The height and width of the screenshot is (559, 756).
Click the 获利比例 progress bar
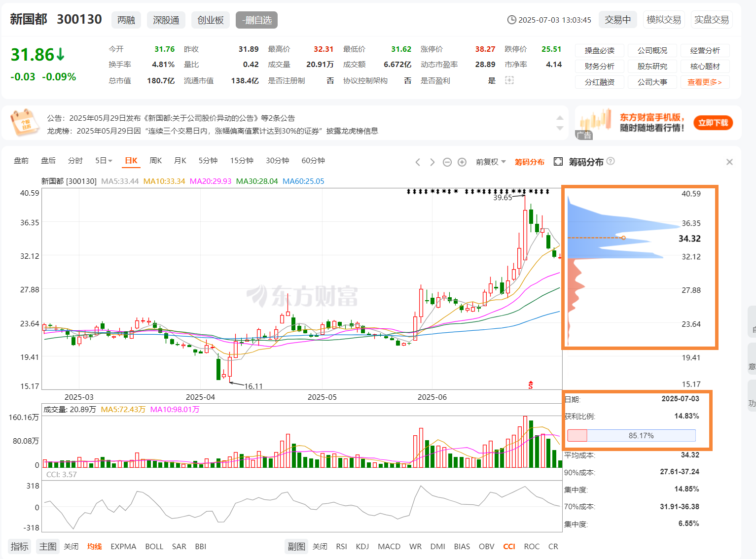click(x=631, y=435)
